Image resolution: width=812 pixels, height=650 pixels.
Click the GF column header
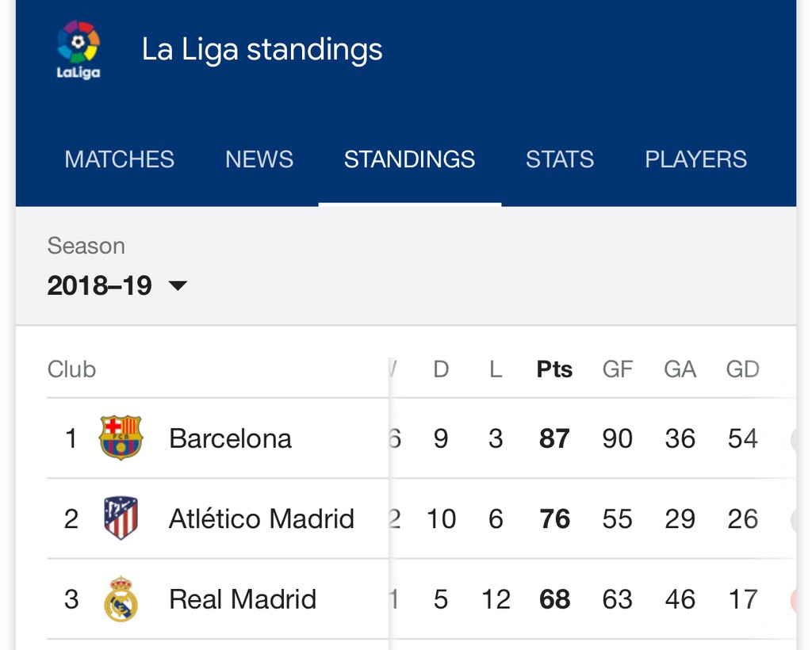coord(618,369)
